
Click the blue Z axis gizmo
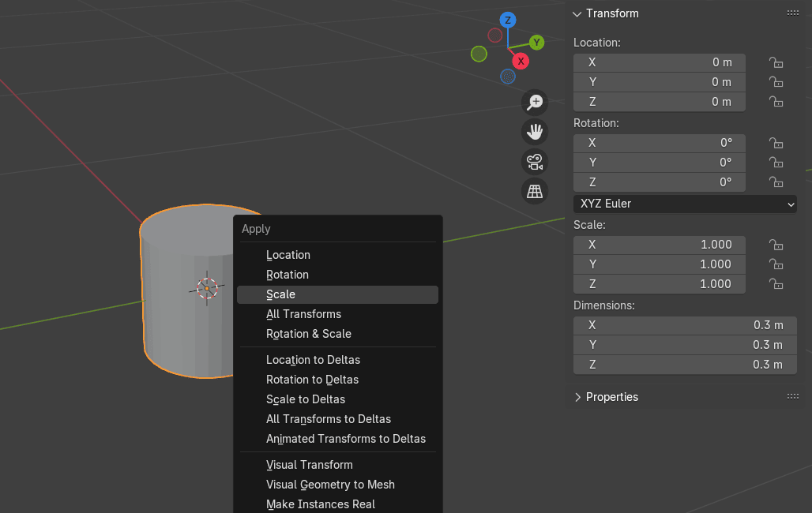[508, 21]
